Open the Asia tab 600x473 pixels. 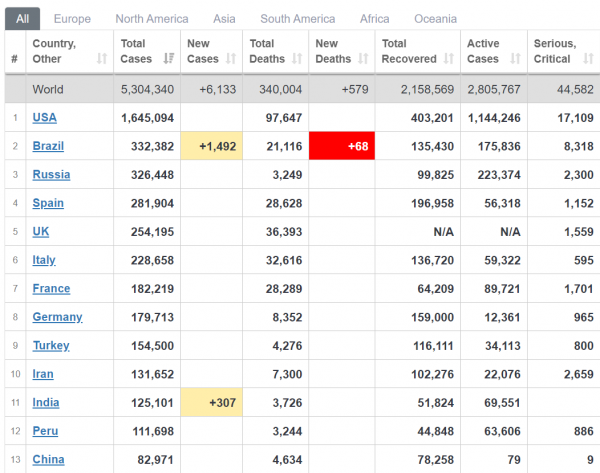pyautogui.click(x=224, y=19)
